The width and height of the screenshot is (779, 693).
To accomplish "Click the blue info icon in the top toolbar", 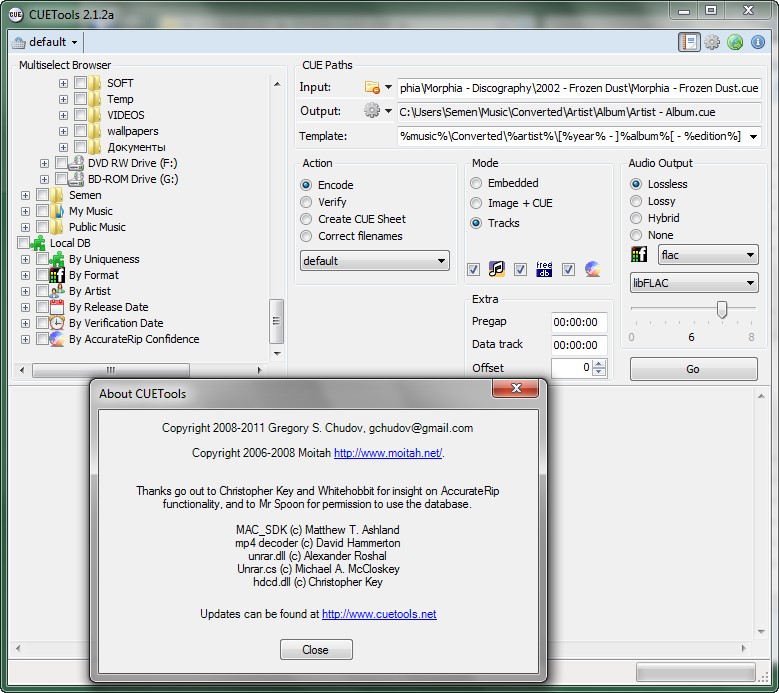I will [x=758, y=42].
